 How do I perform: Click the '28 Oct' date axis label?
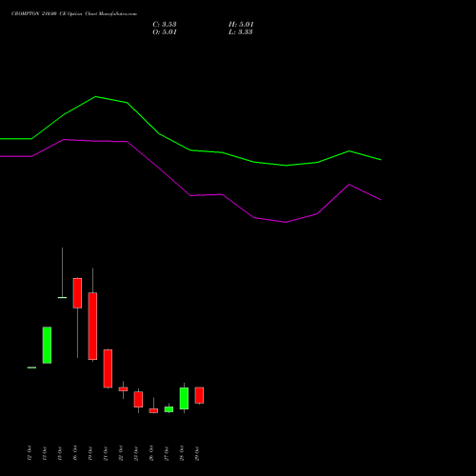click(182, 453)
